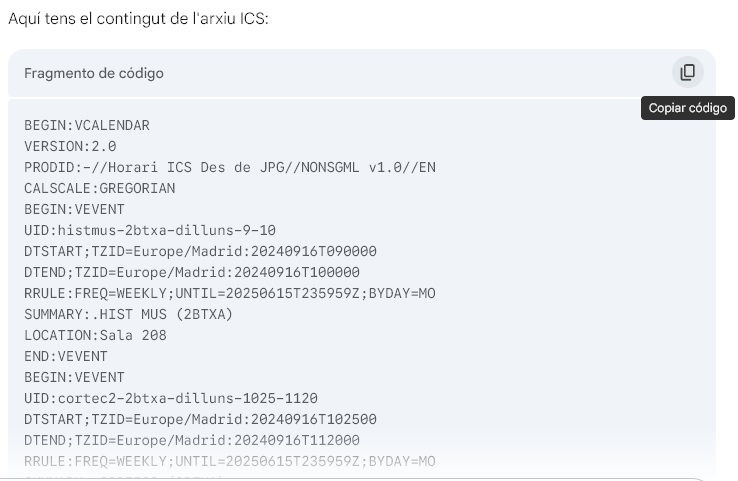Click the "Copiar código" tooltip label
738x481 pixels.
[688, 108]
